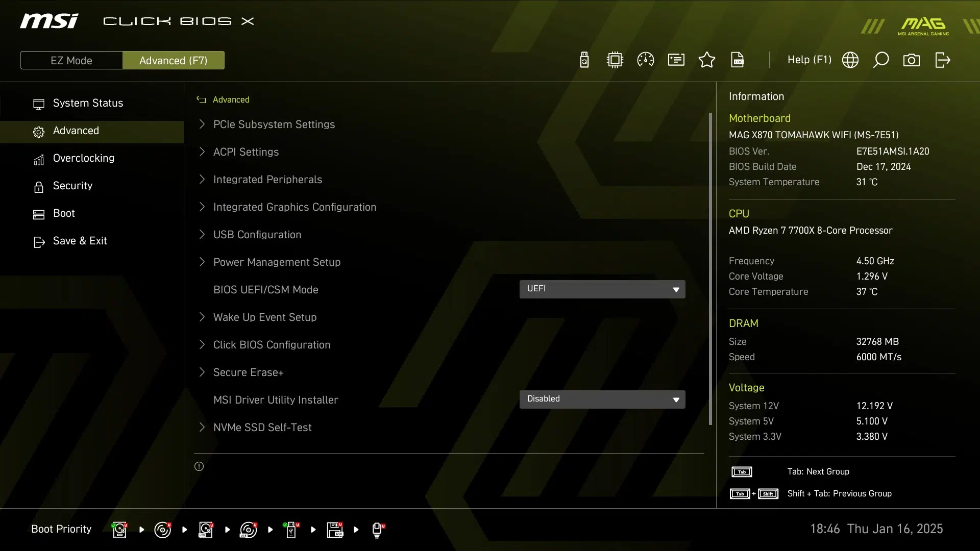Click the System Status monitor icon
The width and height of the screenshot is (980, 551).
click(x=39, y=104)
